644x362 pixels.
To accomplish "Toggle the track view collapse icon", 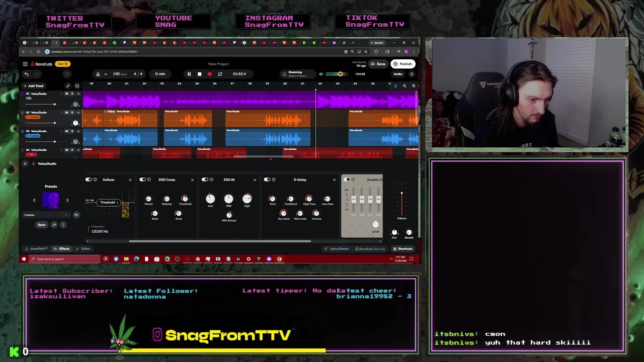I will [77, 86].
